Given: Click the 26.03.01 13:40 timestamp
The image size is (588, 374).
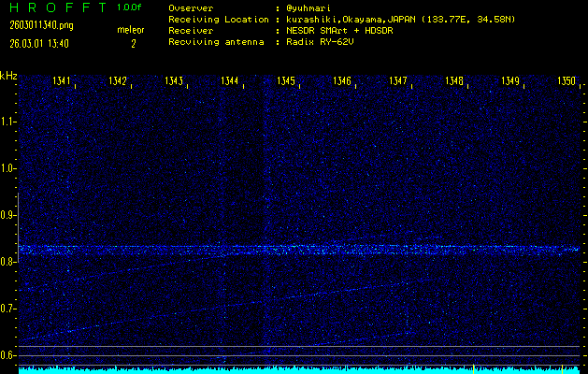Looking at the screenshot, I should click(x=36, y=43).
